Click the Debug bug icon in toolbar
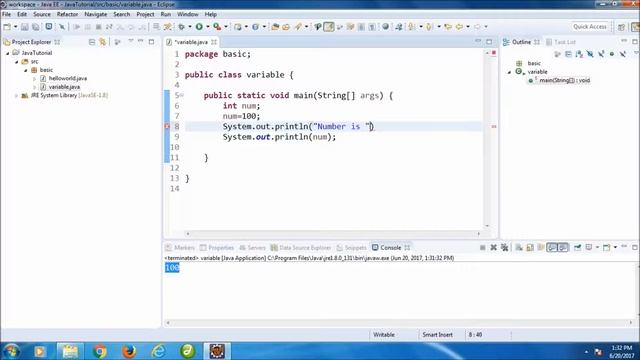The width and height of the screenshot is (640, 360). pyautogui.click(x=181, y=27)
